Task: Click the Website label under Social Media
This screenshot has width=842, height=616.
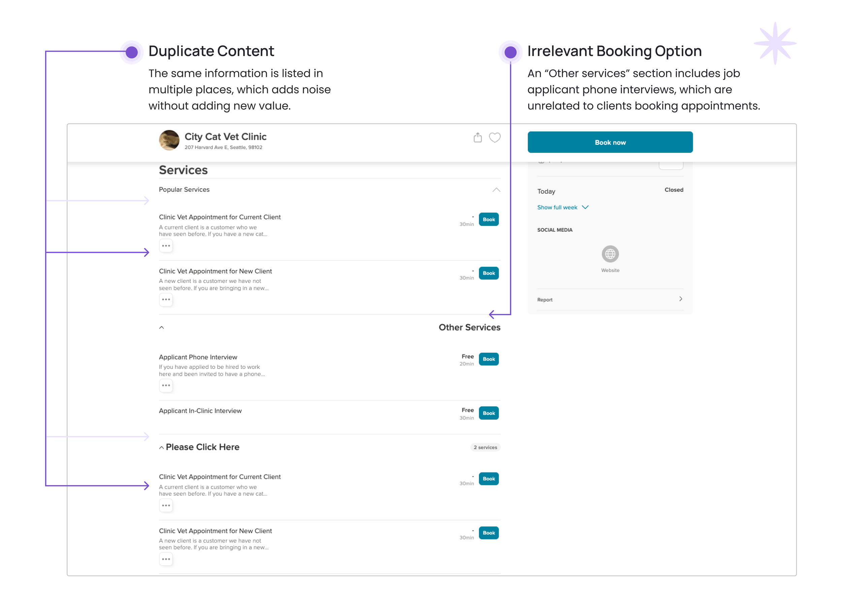Action: [x=610, y=270]
